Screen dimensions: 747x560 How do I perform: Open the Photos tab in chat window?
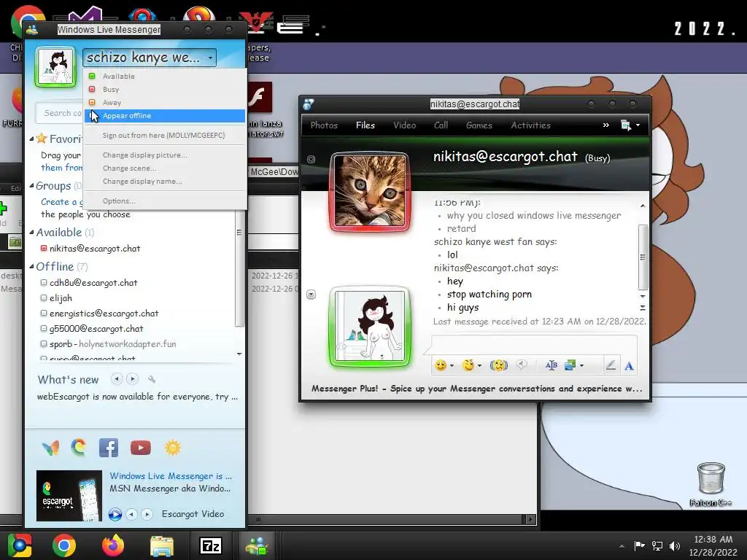(x=324, y=125)
